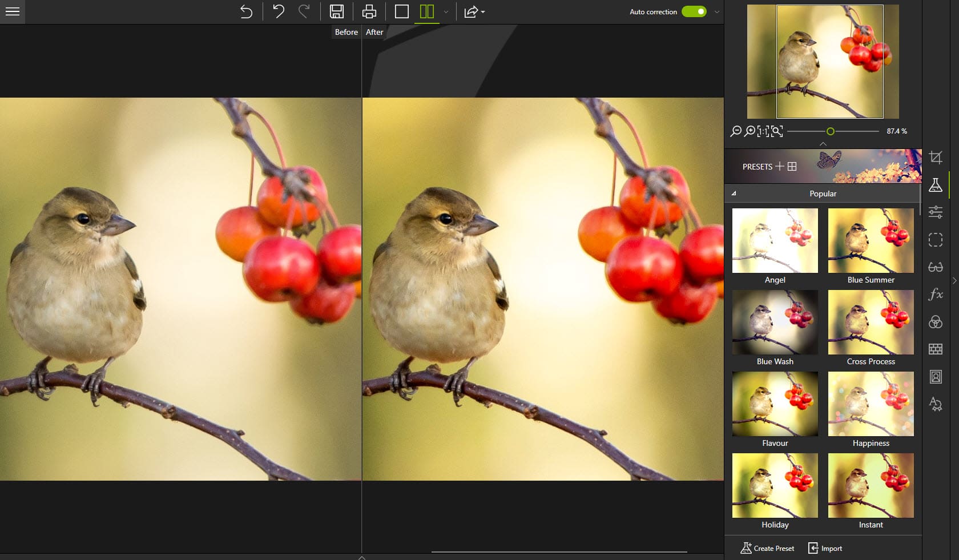Select the glasses retouch icon
This screenshot has width=959, height=560.
pyautogui.click(x=936, y=267)
